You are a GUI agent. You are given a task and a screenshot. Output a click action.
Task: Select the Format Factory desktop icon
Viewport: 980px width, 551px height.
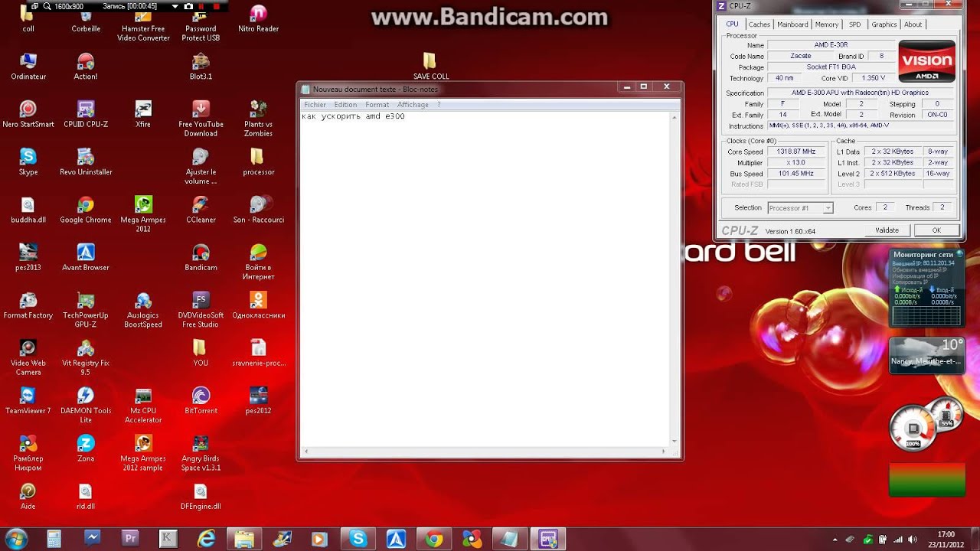click(28, 305)
